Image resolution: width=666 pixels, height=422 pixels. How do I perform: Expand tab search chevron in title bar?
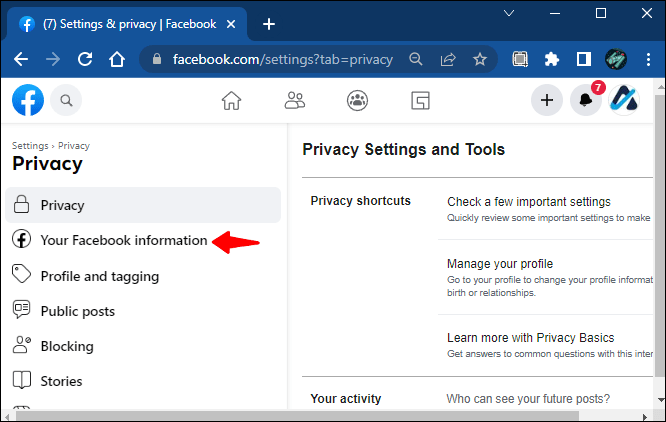point(509,14)
